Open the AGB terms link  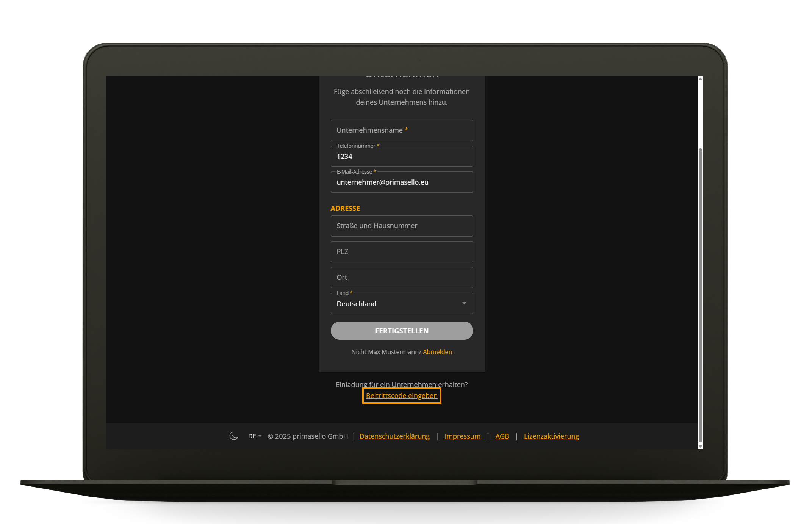click(502, 436)
